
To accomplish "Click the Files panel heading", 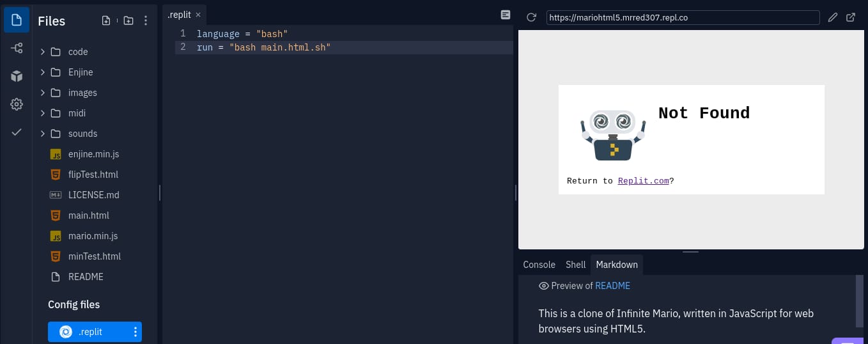I will coord(51,21).
